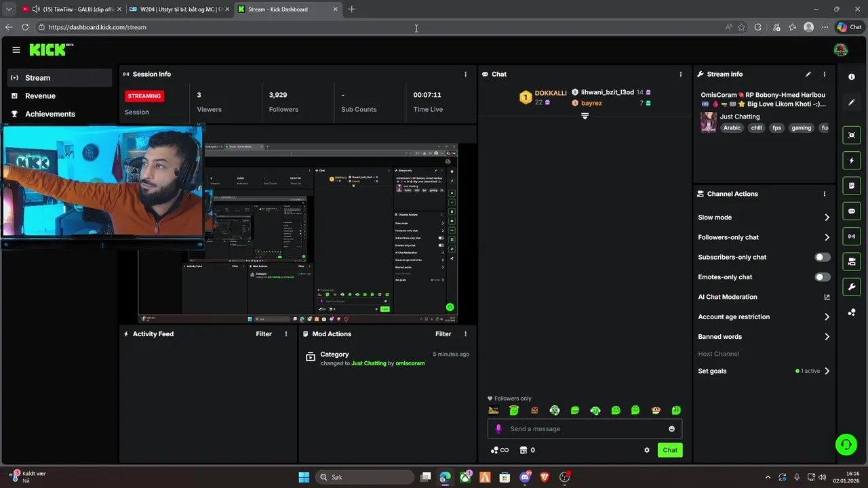Viewport: 868px width, 488px height.
Task: Expand Set goals options
Action: [x=827, y=371]
